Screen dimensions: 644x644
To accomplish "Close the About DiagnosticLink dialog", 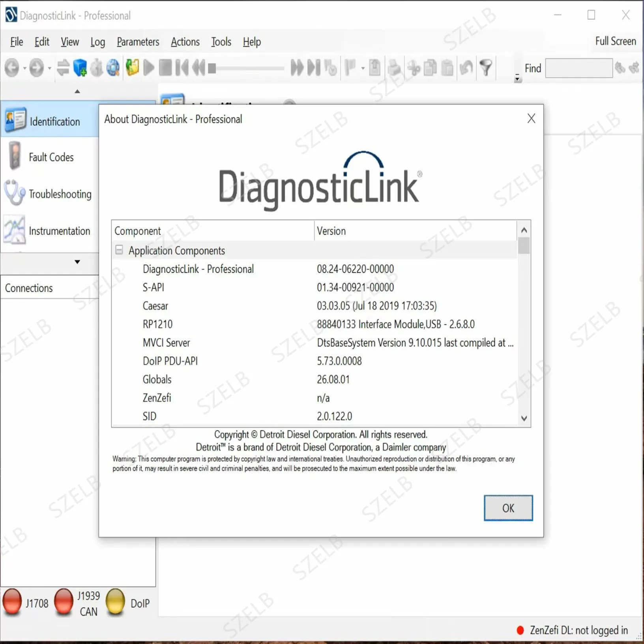I will 531,118.
